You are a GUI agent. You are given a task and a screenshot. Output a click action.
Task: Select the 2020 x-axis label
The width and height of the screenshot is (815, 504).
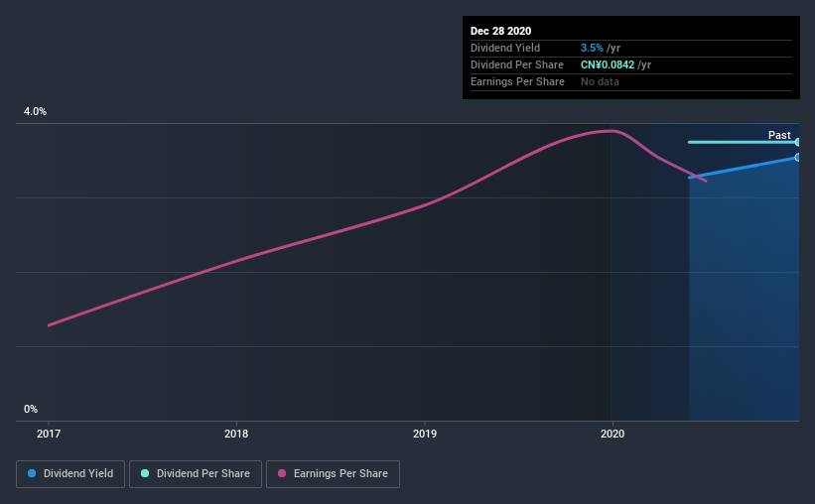coord(612,434)
